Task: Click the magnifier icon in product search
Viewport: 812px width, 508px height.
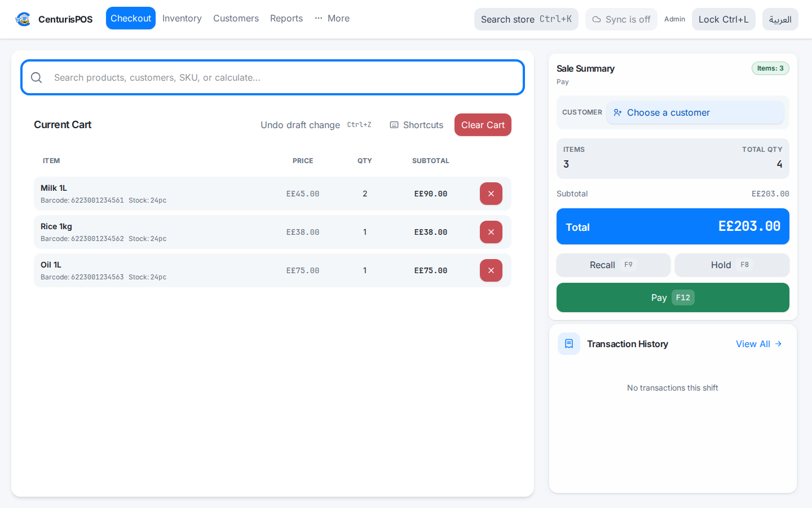Action: pyautogui.click(x=37, y=77)
